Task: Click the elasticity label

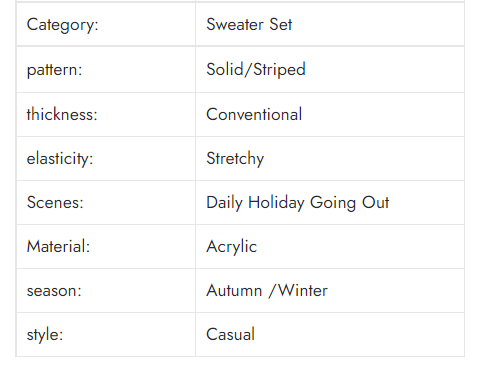Action: pyautogui.click(x=60, y=158)
